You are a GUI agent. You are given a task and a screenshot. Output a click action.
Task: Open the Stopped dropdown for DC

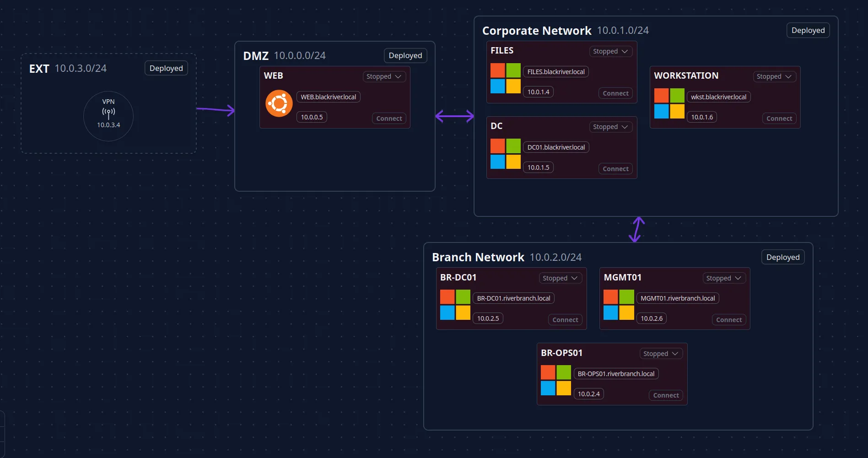pyautogui.click(x=611, y=127)
